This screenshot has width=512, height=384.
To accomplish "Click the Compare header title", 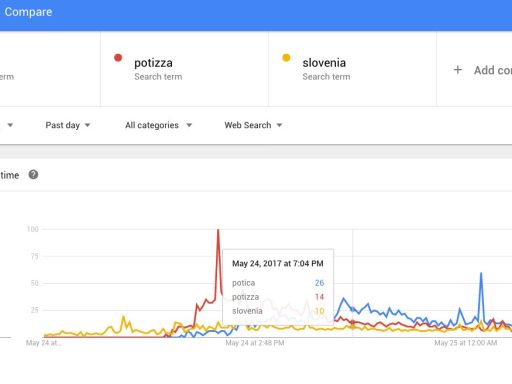I will [x=28, y=12].
